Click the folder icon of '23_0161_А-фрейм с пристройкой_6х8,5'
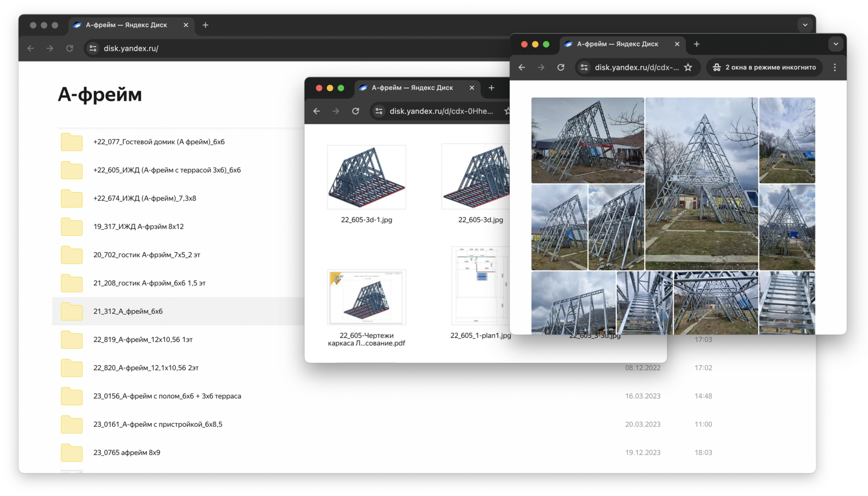 (71, 424)
